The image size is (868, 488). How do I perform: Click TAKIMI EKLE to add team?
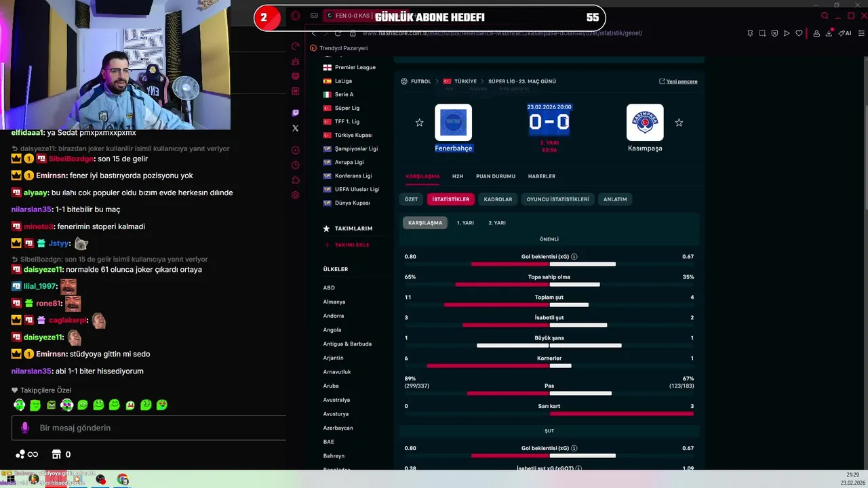click(347, 245)
